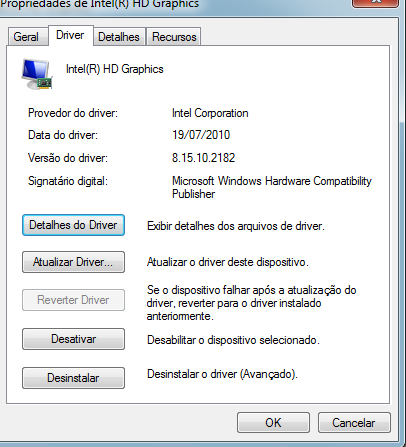The image size is (406, 447).
Task: Go to the Recursos tab
Action: point(174,37)
